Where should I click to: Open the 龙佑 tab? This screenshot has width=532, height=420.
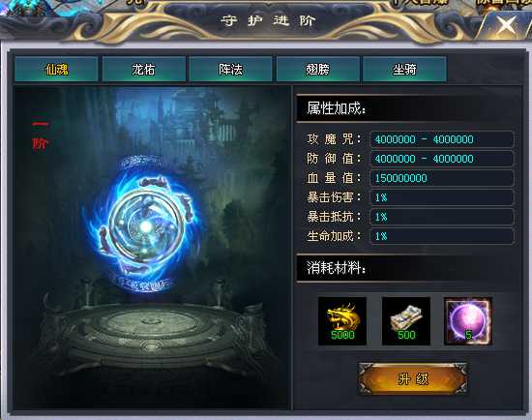(143, 70)
